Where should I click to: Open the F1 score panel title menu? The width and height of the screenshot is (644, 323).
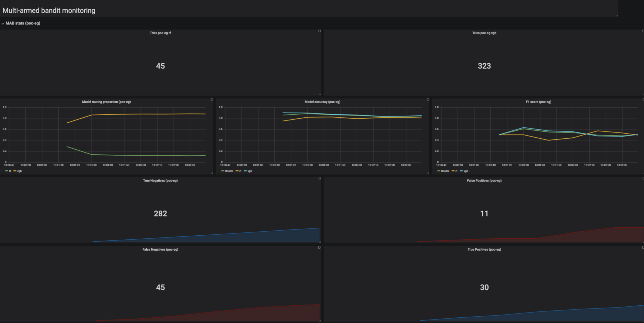(538, 102)
